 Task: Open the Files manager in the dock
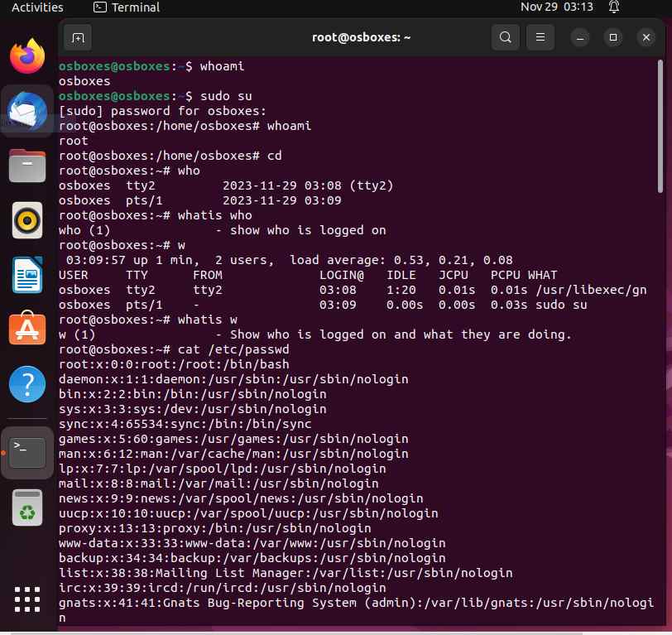click(27, 166)
